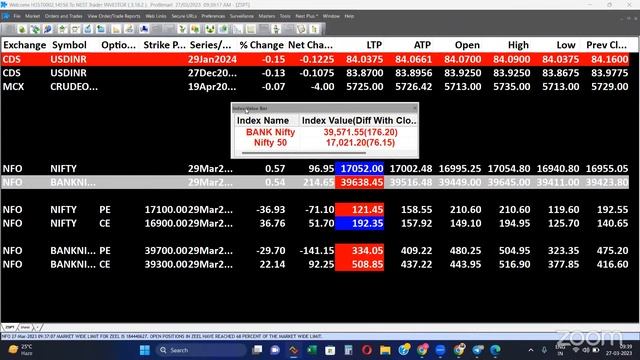Sort by the % Change column header
Image resolution: width=640 pixels, height=360 pixels.
261,45
